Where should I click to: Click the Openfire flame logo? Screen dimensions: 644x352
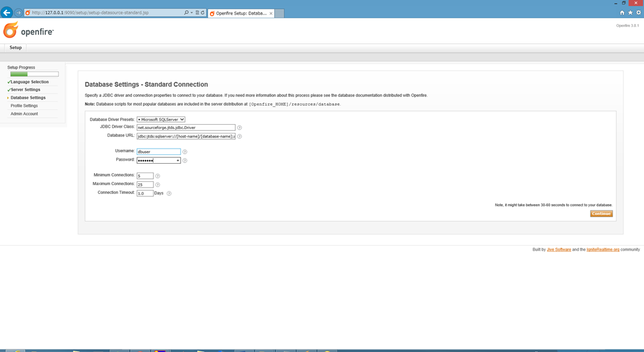click(x=11, y=30)
